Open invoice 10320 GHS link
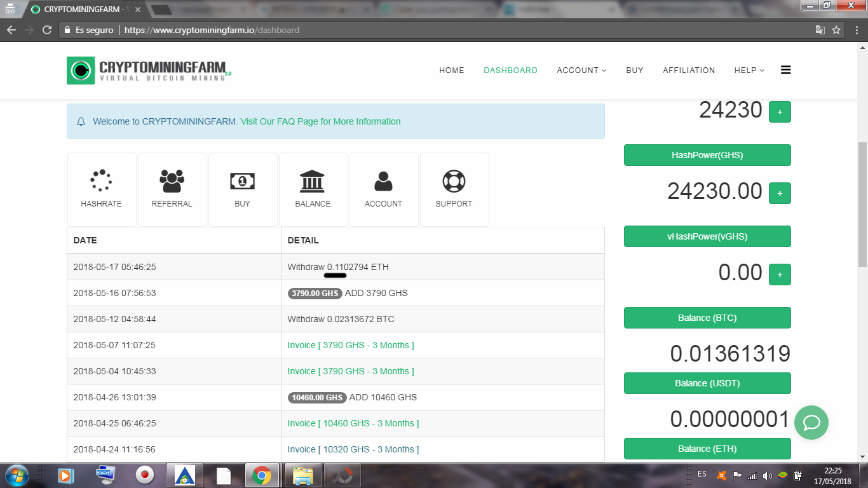This screenshot has height=488, width=868. tap(353, 449)
